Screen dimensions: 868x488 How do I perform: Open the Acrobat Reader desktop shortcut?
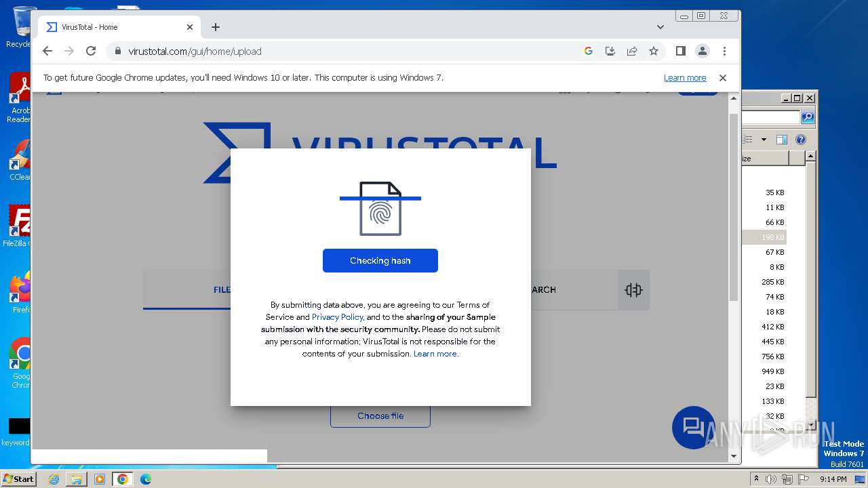(20, 98)
